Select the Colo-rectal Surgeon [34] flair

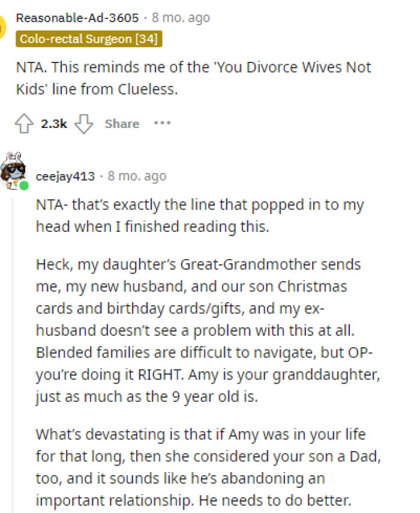(x=89, y=39)
